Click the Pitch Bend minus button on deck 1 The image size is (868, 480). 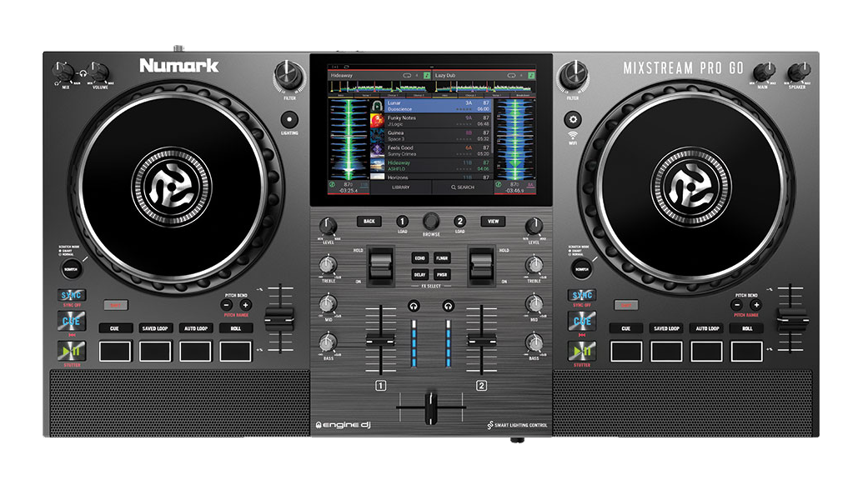tap(227, 305)
